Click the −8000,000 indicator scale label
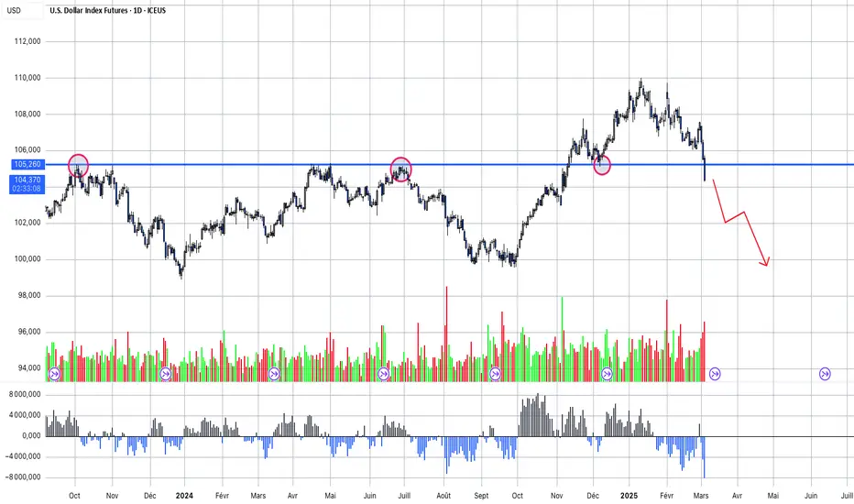 [x=21, y=477]
